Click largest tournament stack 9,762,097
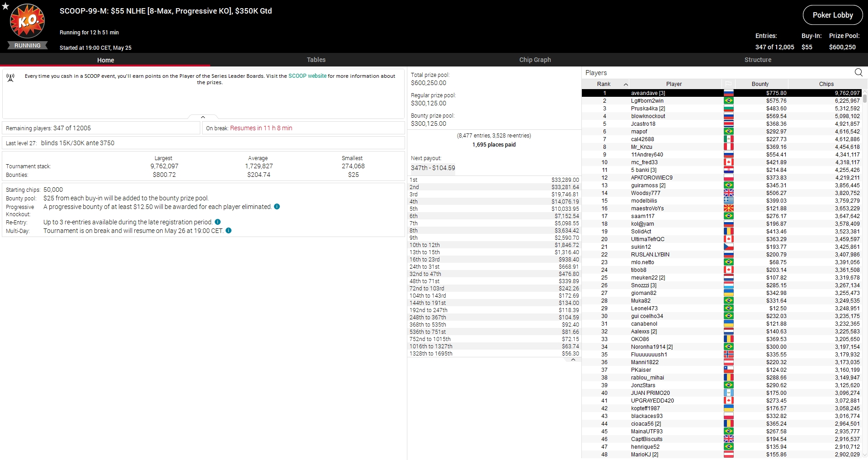This screenshot has height=460, width=868. pos(164,166)
